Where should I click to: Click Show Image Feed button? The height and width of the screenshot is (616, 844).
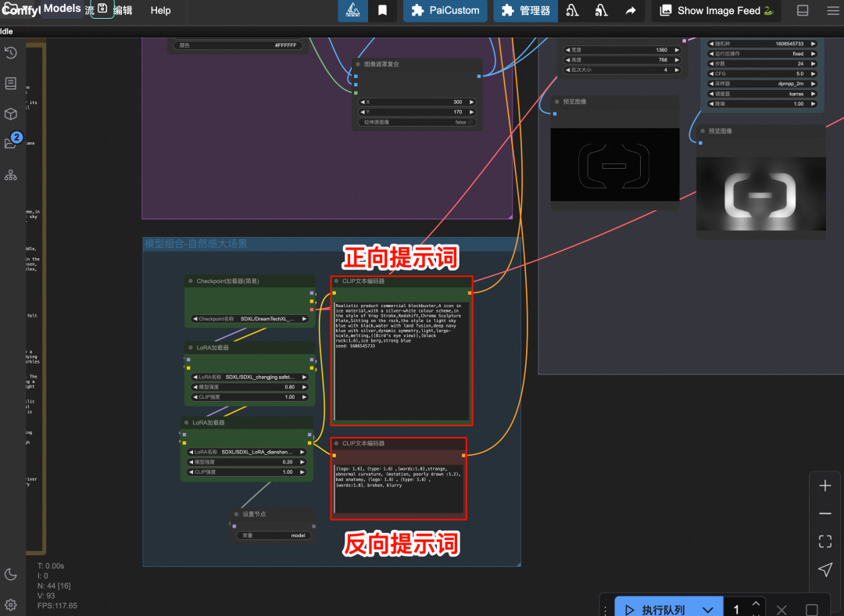(717, 10)
